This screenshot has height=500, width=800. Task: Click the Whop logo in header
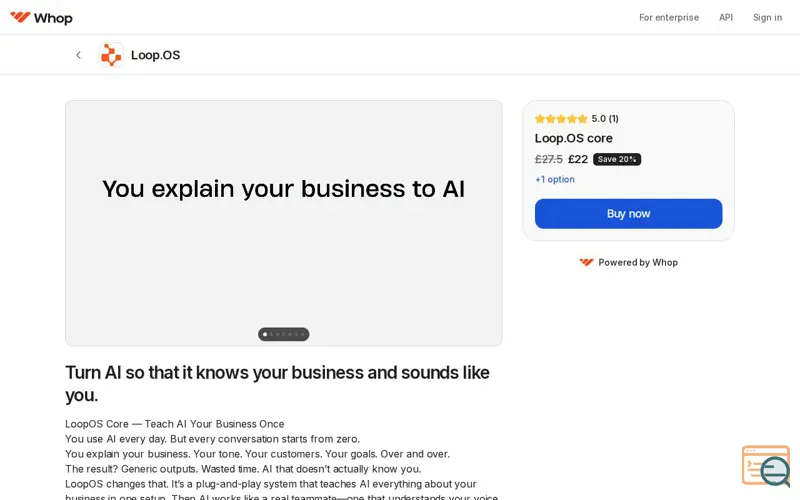click(x=41, y=18)
